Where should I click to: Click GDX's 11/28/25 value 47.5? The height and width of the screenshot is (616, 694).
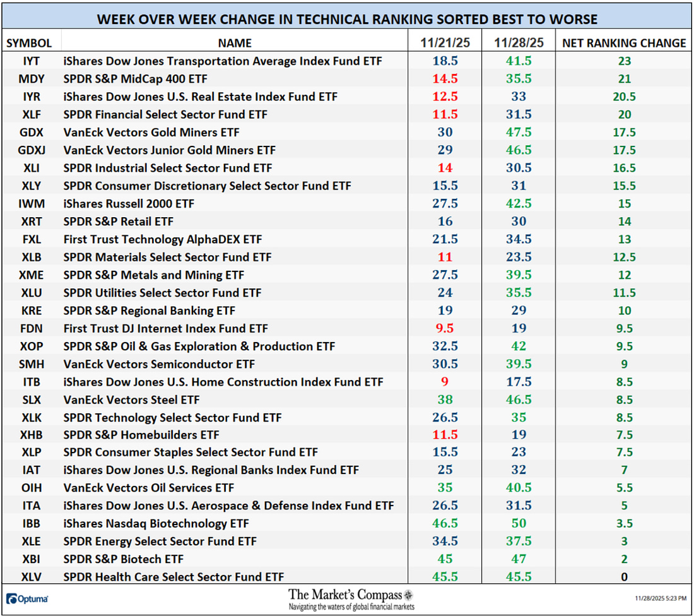click(x=519, y=132)
